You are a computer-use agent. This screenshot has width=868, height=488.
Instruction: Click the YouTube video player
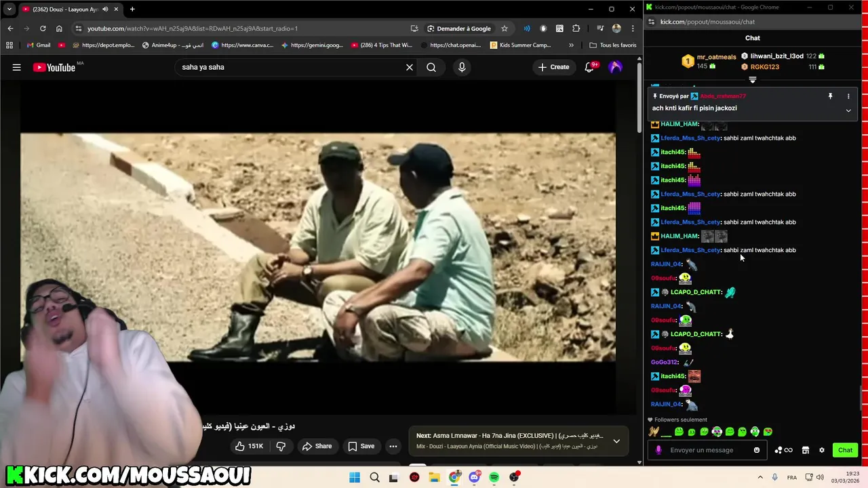tap(318, 247)
